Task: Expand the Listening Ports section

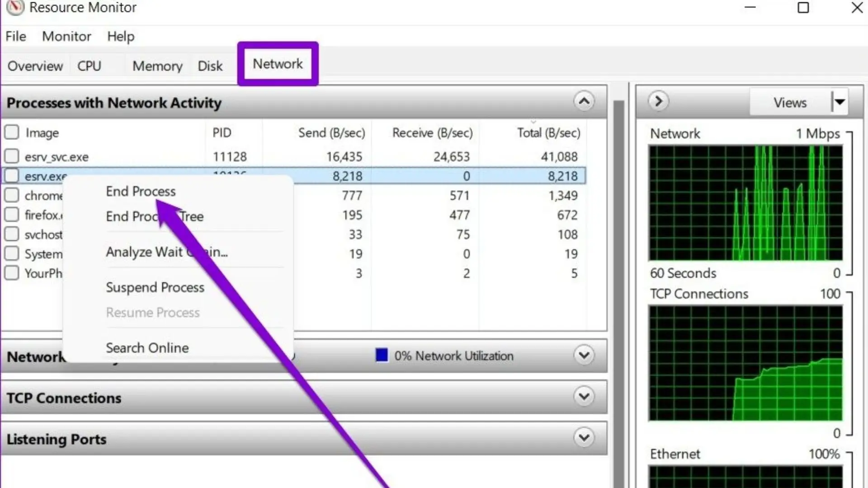Action: 584,438
